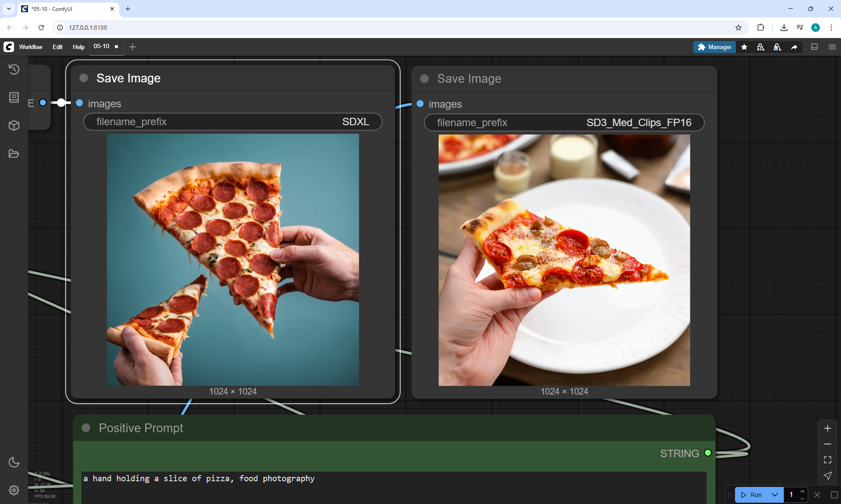Click the star favorites icon beside Manager
Viewport: 841px width, 504px height.
point(744,47)
